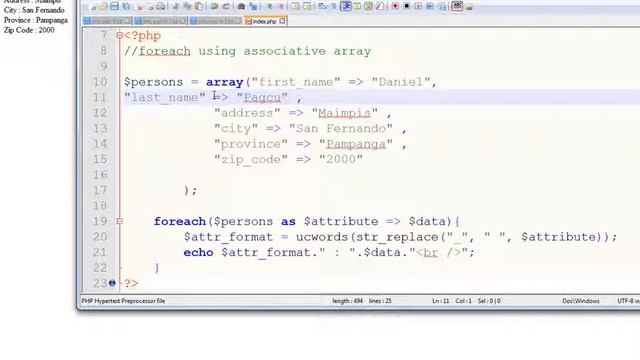Image resolution: width=640 pixels, height=360 pixels.
Task: Click ucwords on line 20
Action: [322, 237]
